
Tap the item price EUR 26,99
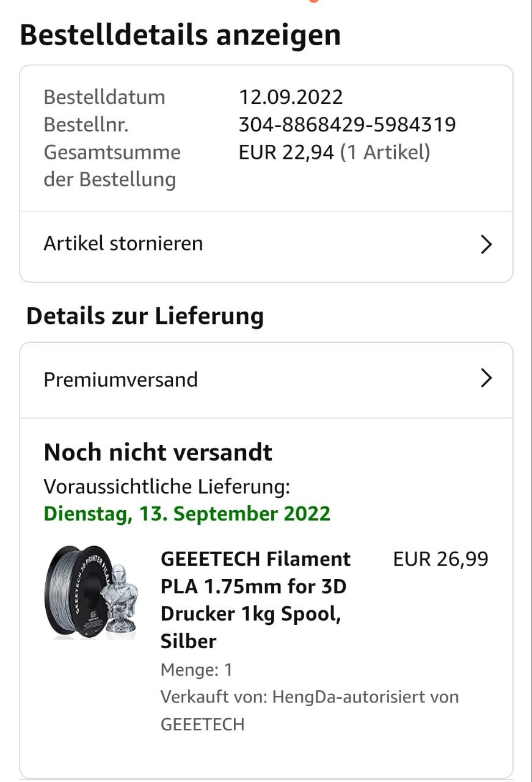(440, 559)
